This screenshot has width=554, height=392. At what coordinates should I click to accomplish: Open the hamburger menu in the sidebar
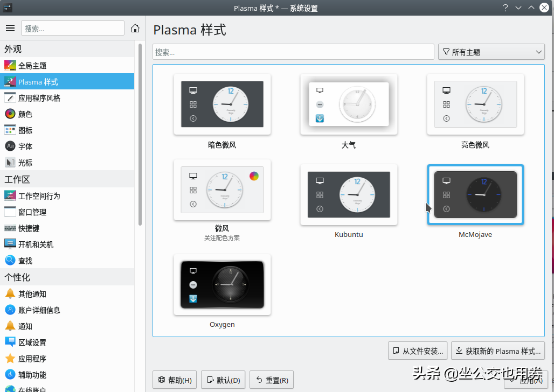point(10,28)
